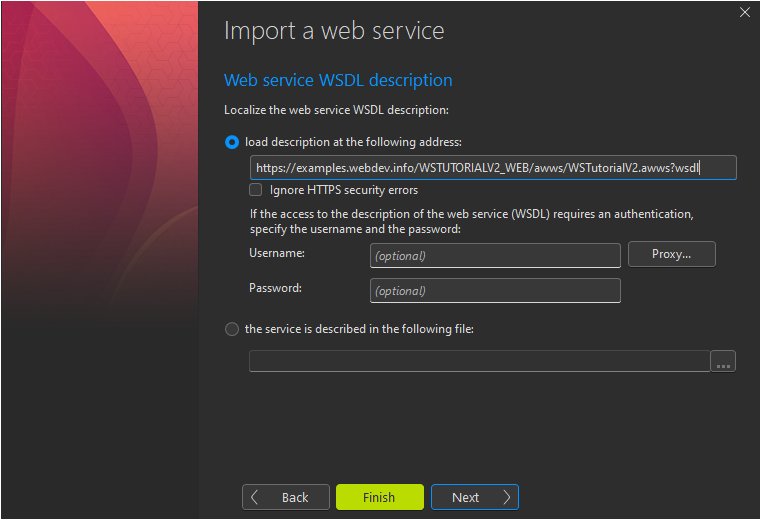
Task: Click the 'Username:' label
Action: coord(277,253)
